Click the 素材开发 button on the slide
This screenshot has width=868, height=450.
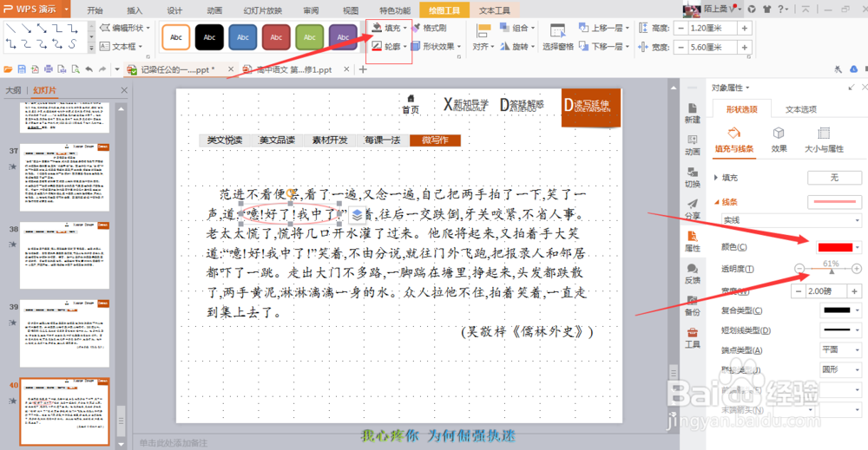[330, 140]
